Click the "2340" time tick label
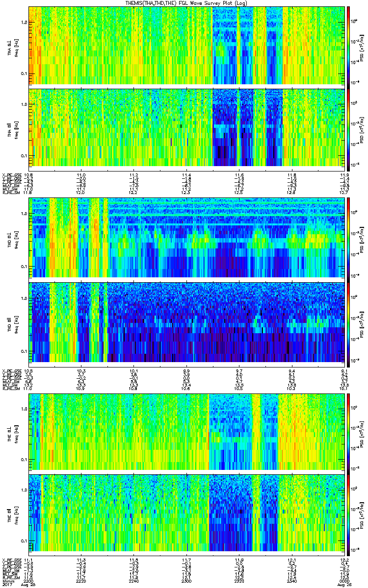 click(291, 582)
